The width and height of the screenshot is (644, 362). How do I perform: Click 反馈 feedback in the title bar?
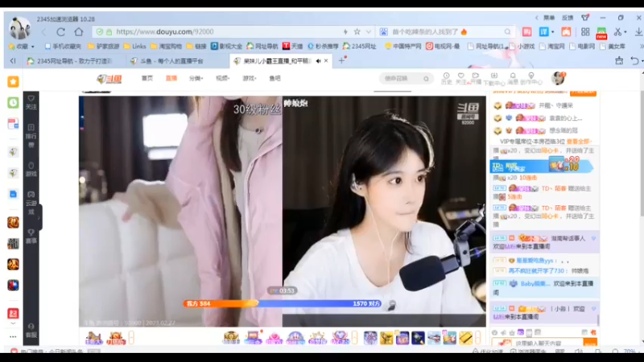click(568, 18)
